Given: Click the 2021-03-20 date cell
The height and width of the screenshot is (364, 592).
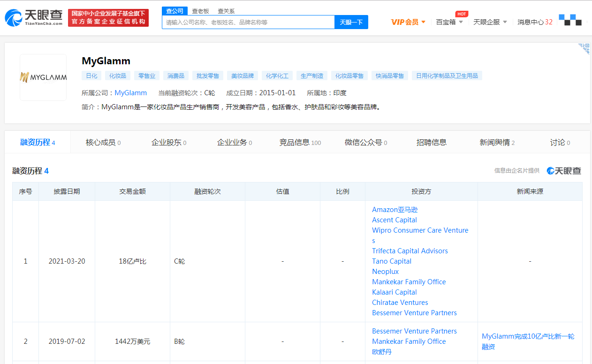Looking at the screenshot, I should pyautogui.click(x=67, y=261).
